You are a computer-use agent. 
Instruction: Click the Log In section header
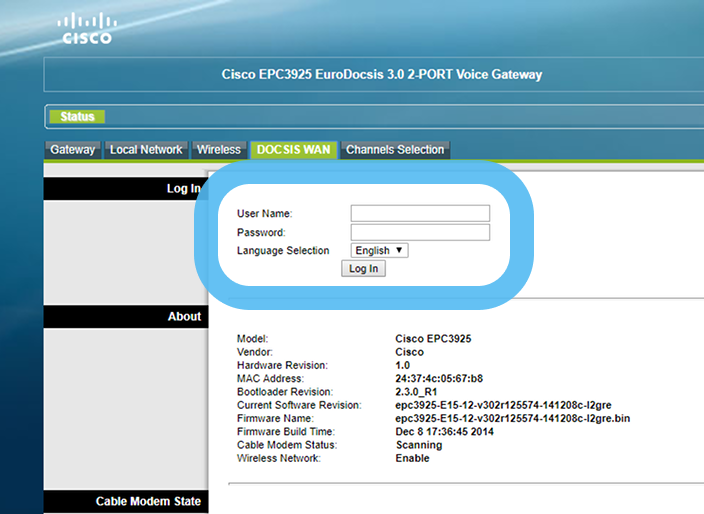pyautogui.click(x=183, y=189)
